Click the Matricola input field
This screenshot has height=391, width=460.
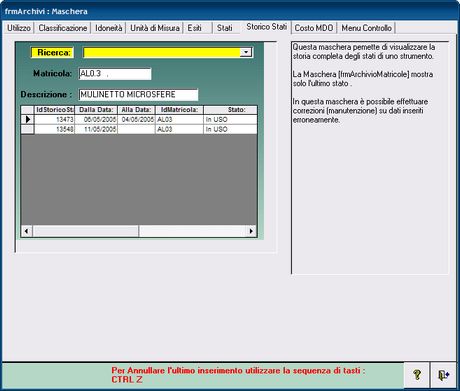click(x=115, y=74)
